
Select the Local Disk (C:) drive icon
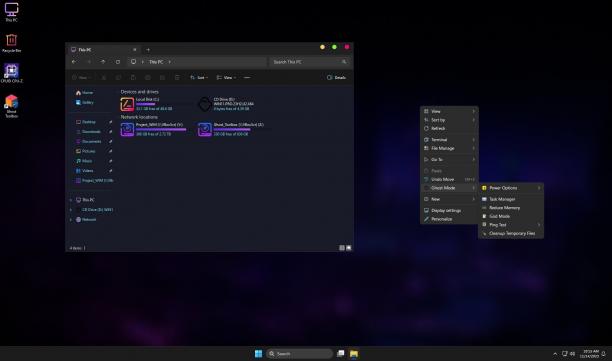pos(127,104)
